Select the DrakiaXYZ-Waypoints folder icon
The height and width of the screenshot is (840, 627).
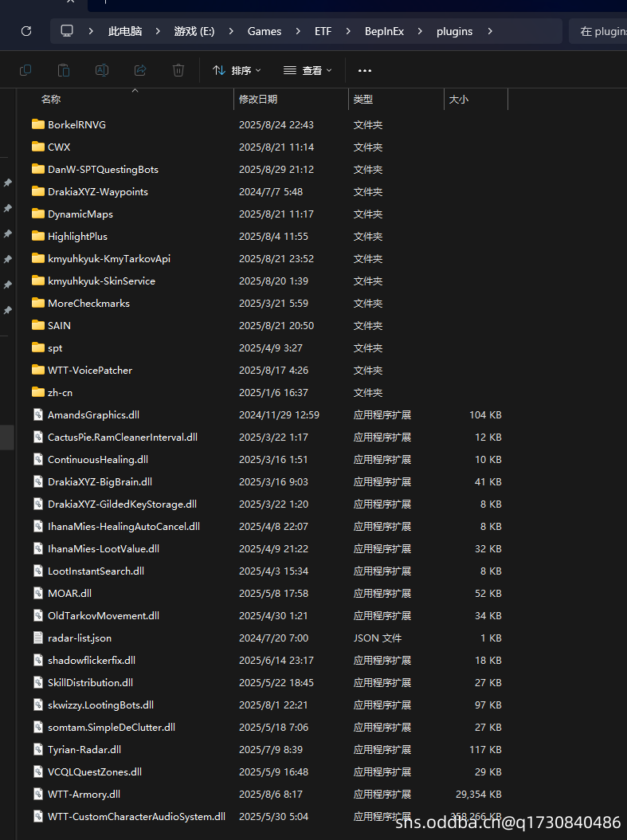(38, 191)
